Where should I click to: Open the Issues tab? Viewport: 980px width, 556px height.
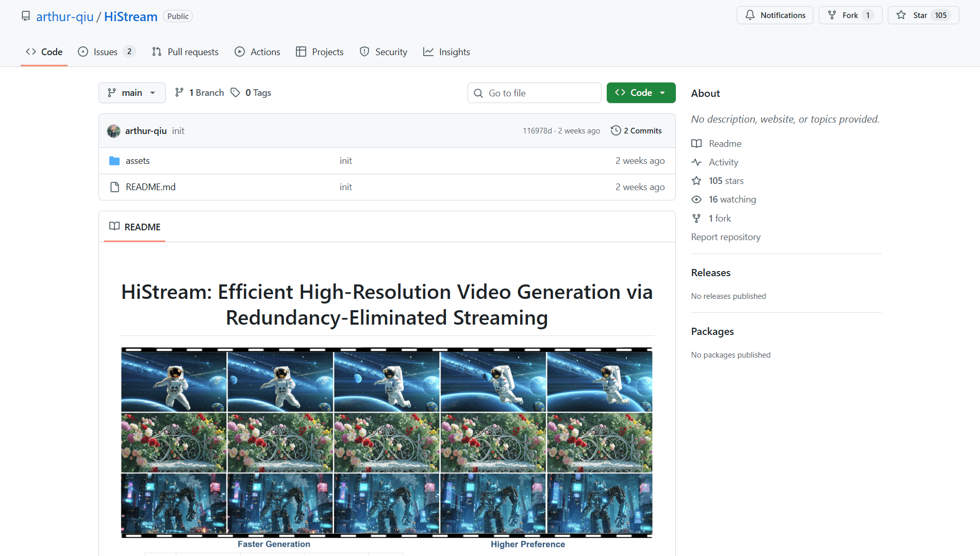[x=106, y=52]
